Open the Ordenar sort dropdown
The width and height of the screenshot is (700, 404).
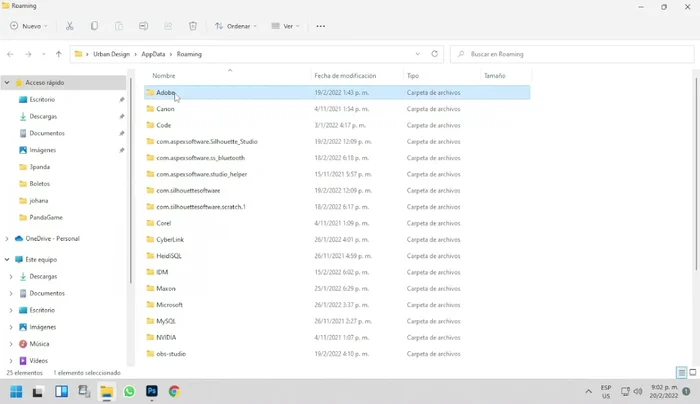[236, 25]
